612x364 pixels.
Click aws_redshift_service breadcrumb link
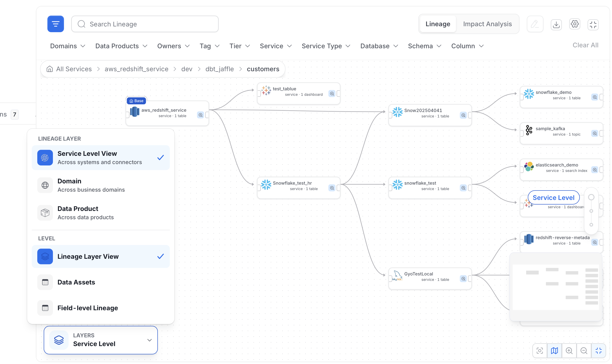136,69
